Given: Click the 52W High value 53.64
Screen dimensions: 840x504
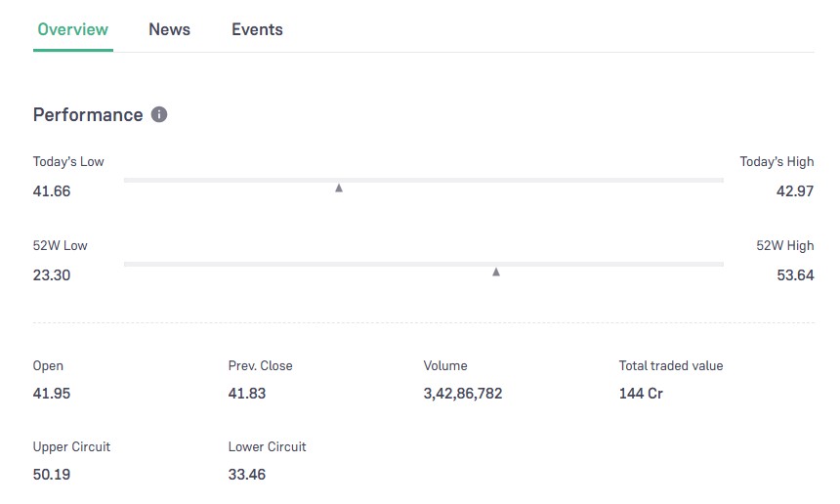Looking at the screenshot, I should [794, 275].
